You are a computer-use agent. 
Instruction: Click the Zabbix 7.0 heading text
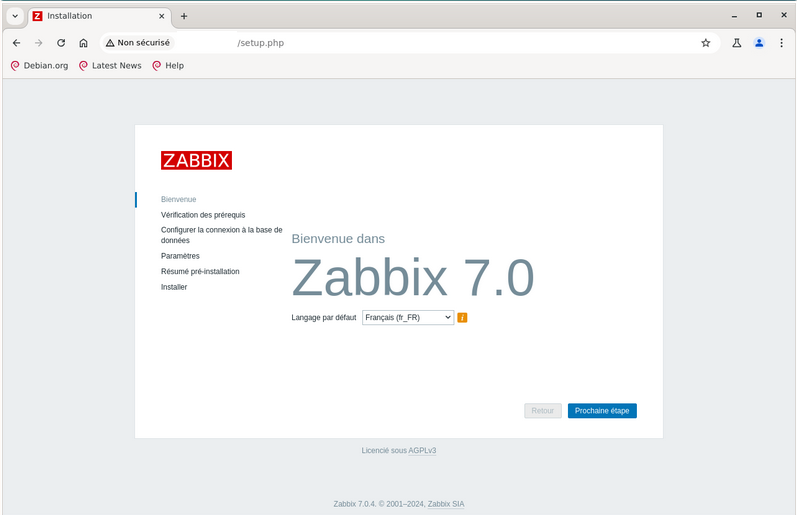pos(412,278)
